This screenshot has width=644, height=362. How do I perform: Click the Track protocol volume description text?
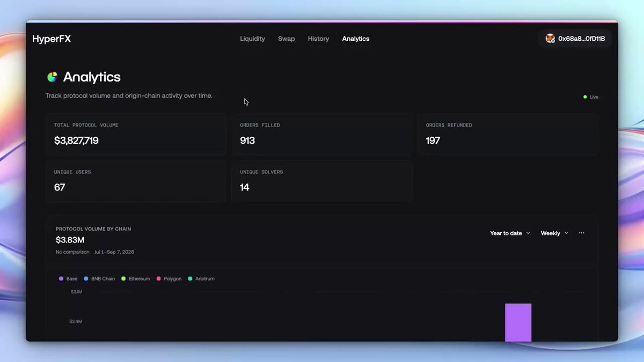129,96
